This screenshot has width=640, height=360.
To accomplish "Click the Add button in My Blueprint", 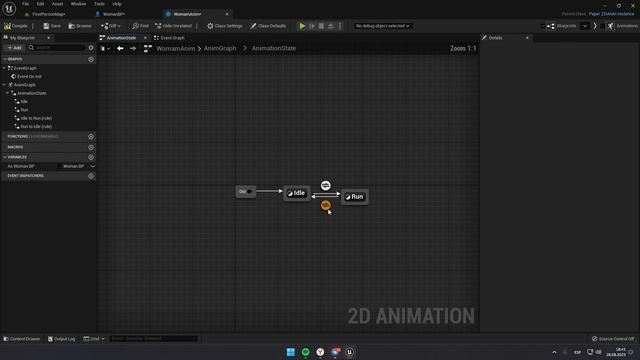I will coord(14,48).
